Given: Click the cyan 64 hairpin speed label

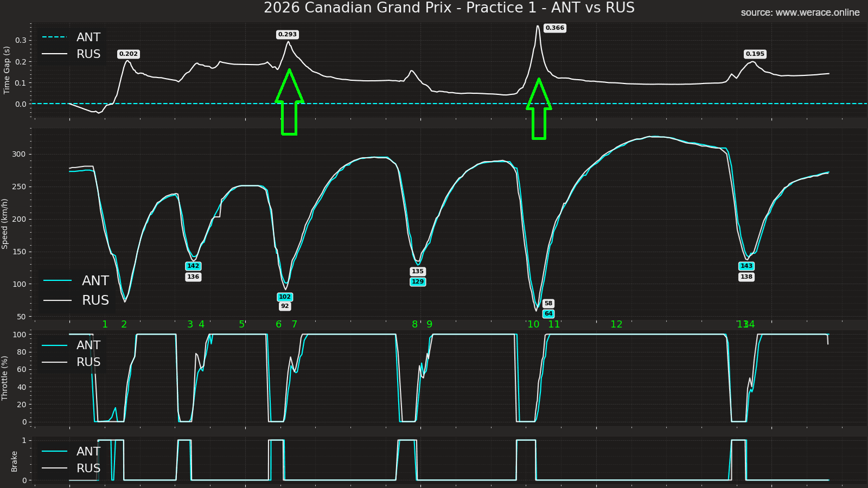Looking at the screenshot, I should coord(548,313).
